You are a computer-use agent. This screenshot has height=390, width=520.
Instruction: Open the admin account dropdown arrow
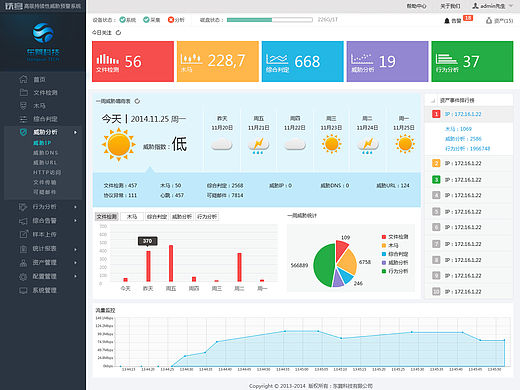pos(511,6)
